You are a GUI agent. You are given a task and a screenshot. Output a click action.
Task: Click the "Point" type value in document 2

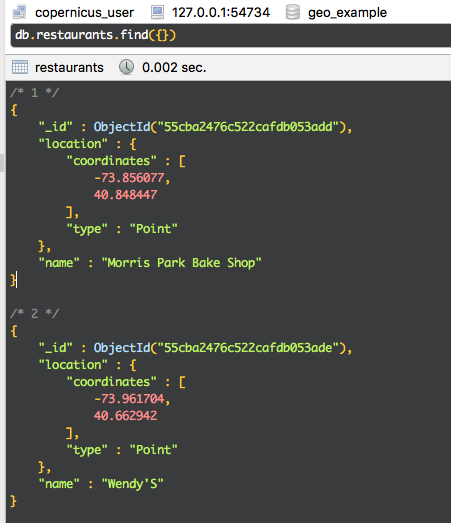click(x=153, y=450)
